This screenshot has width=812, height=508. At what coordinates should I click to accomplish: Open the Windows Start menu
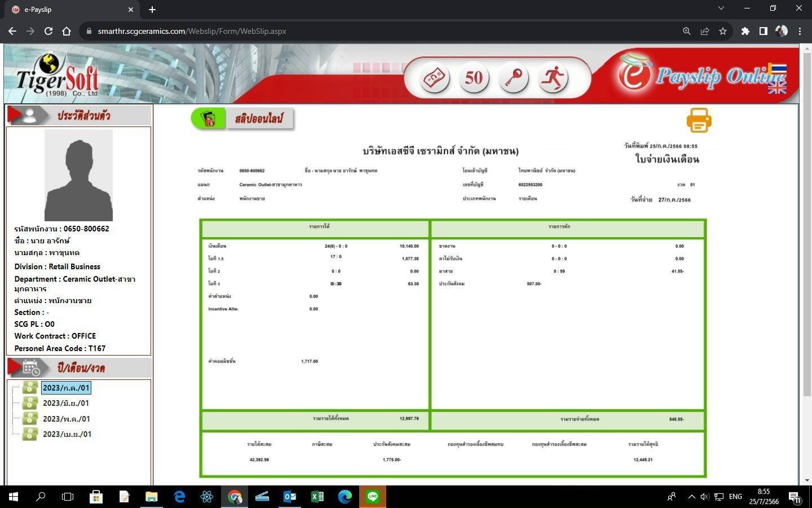click(14, 497)
